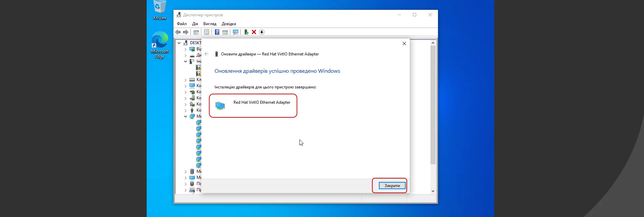
Task: Show/hide console tree toolbar icon
Action: (196, 32)
